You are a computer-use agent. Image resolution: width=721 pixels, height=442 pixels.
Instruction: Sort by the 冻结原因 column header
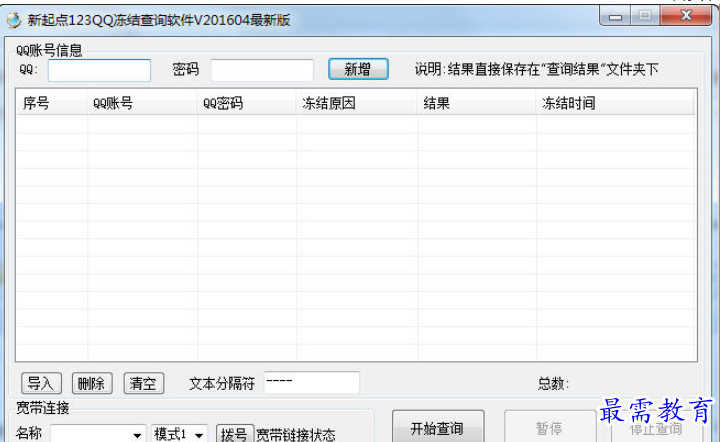point(357,103)
